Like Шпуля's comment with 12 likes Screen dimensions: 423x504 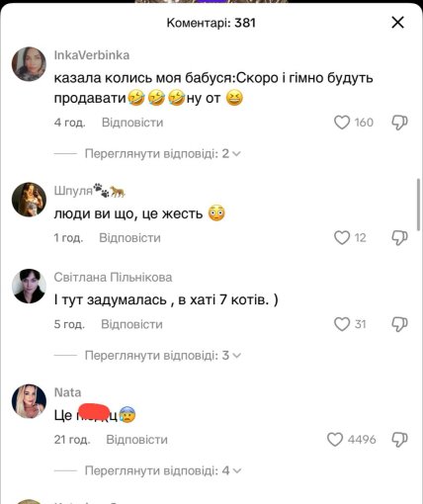342,237
